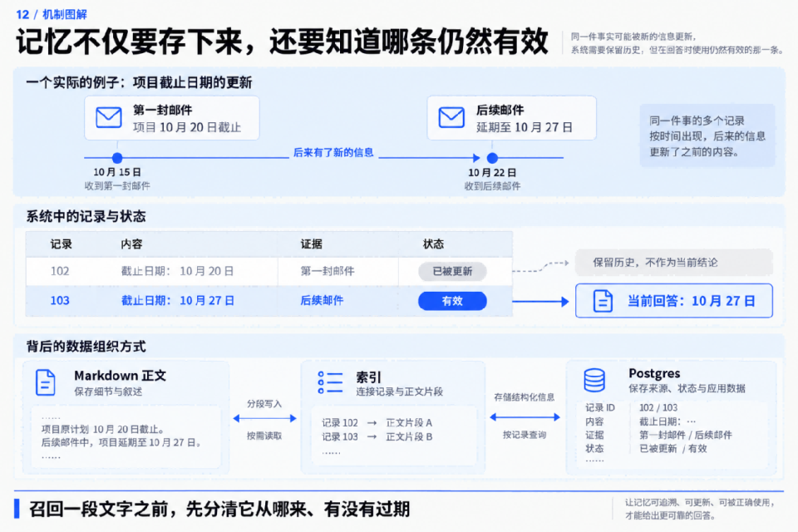Click the document icon in 当前回答 box

[603, 301]
